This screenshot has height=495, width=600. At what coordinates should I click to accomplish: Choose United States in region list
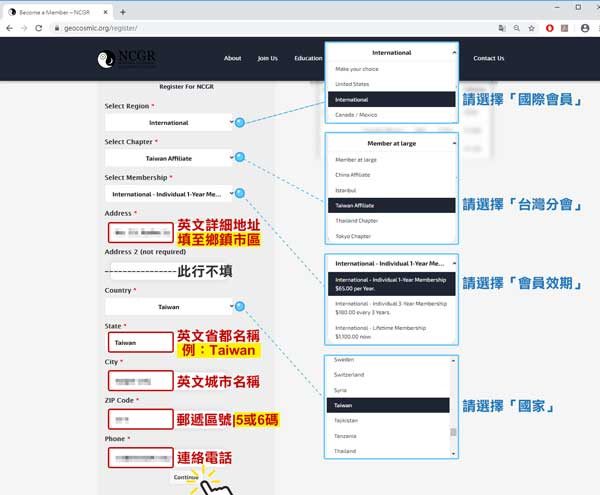pyautogui.click(x=391, y=84)
